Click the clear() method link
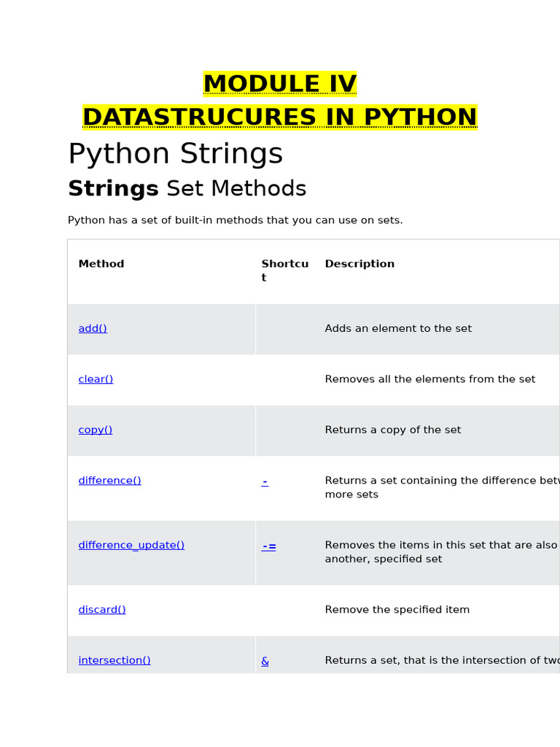Viewport: 560px width, 747px height. (96, 379)
